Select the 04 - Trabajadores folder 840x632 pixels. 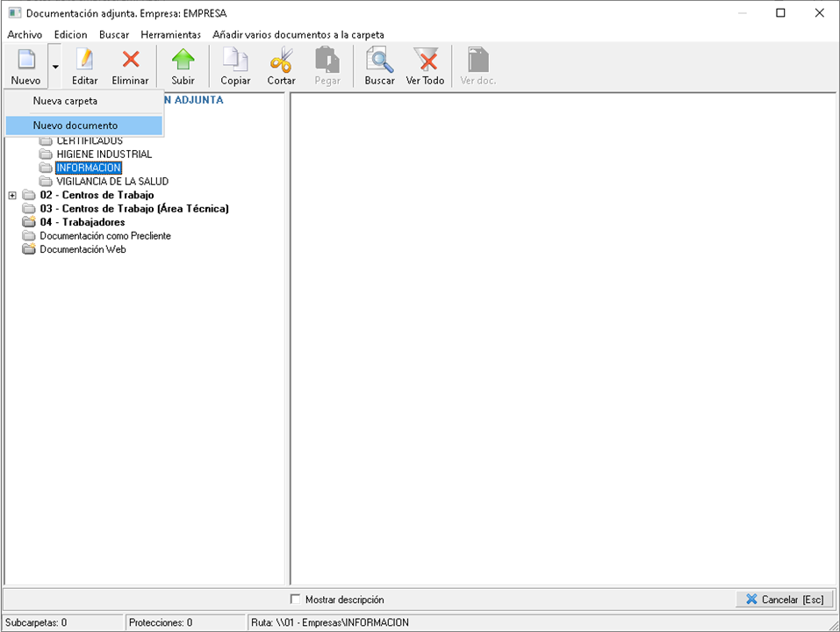(x=82, y=222)
